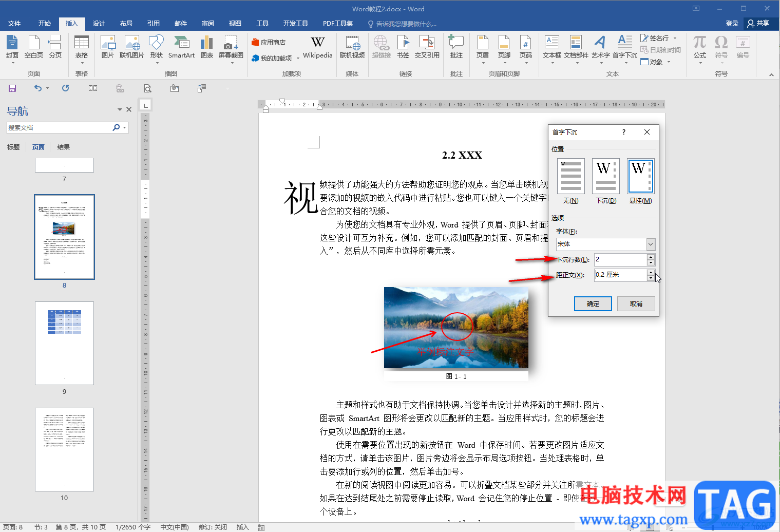The width and height of the screenshot is (780, 532).
Task: Switch to the References (引用) ribbon tab
Action: (x=154, y=24)
